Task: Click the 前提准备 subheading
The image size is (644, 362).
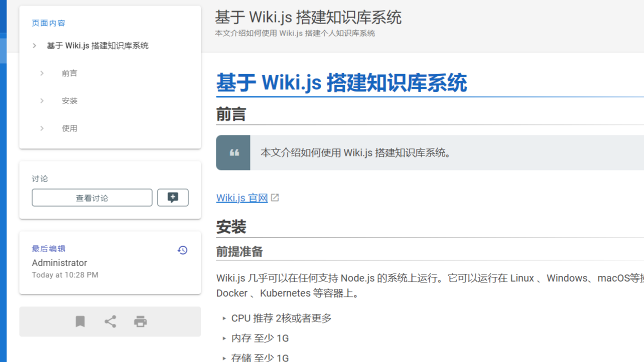Action: [239, 252]
